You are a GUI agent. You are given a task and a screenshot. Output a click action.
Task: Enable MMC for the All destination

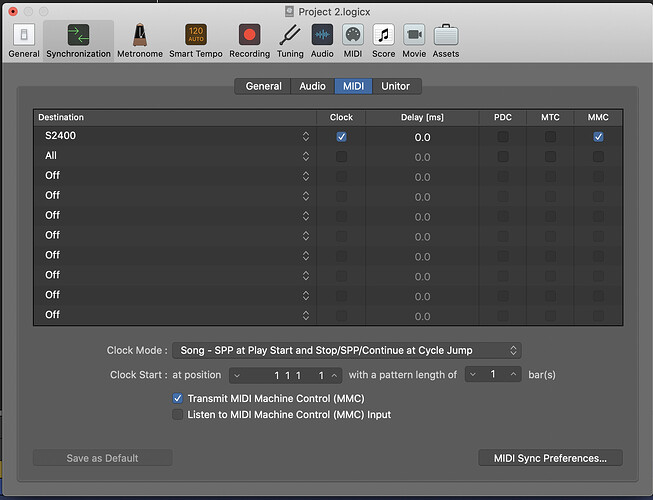click(598, 157)
